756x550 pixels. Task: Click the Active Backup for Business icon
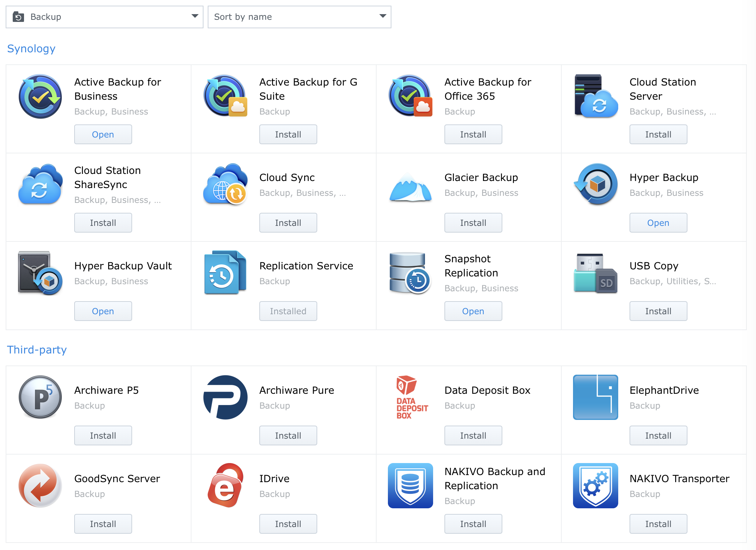(40, 96)
